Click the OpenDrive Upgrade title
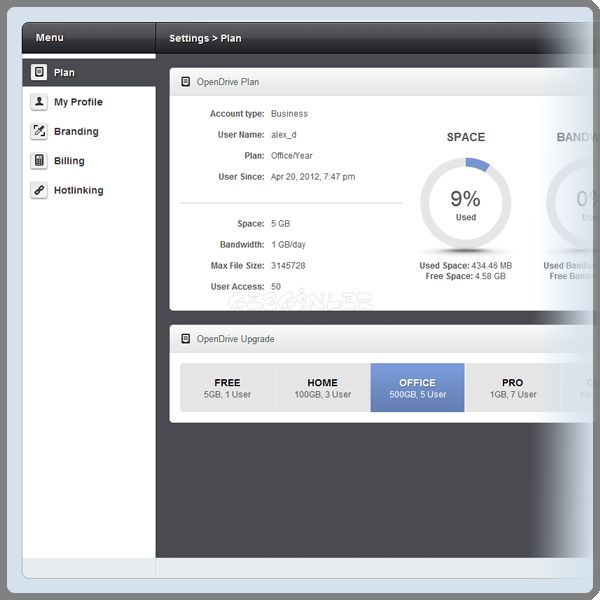Screen dimensions: 600x600 pos(235,339)
